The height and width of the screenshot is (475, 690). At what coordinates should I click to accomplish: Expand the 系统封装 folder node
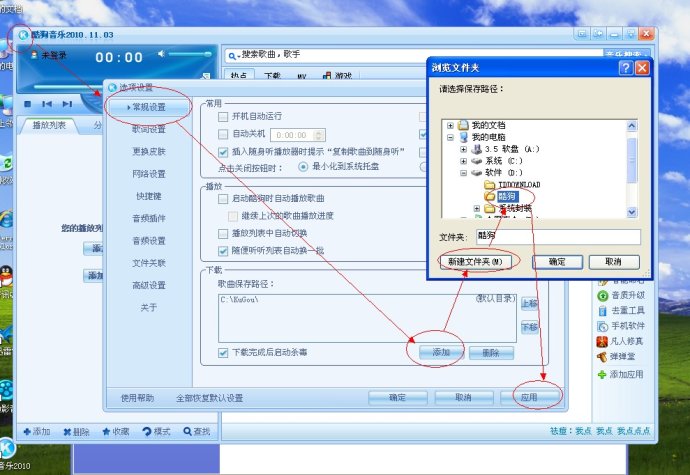(477, 208)
